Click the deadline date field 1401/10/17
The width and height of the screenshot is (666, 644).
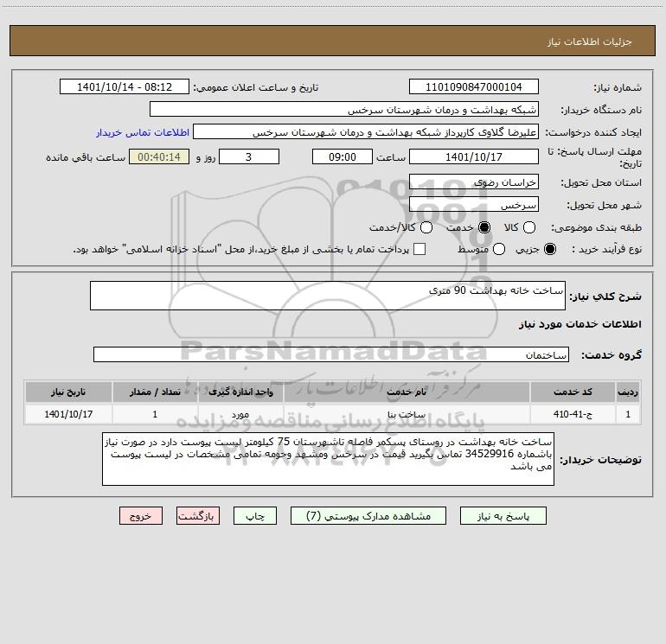(474, 156)
